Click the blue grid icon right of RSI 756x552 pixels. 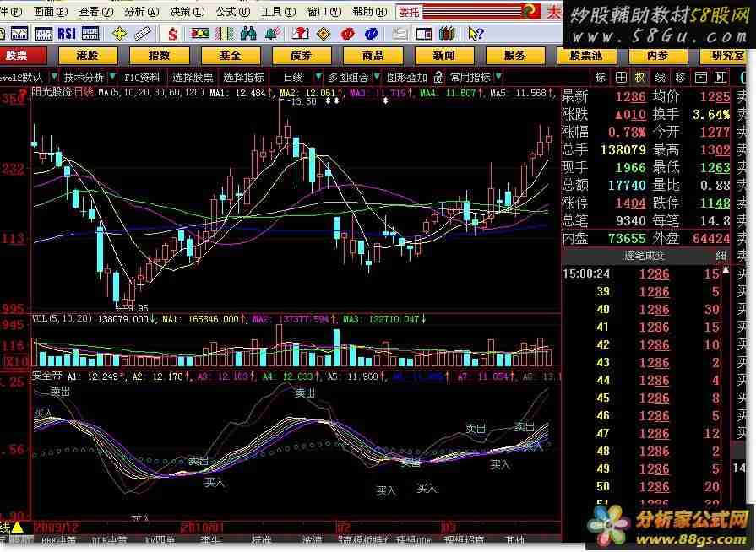pyautogui.click(x=90, y=33)
